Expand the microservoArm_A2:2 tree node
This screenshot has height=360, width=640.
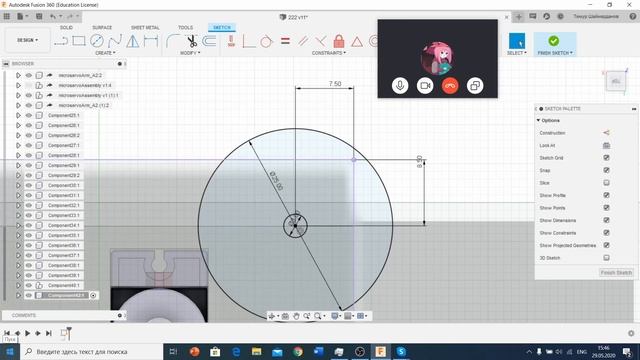(x=18, y=76)
